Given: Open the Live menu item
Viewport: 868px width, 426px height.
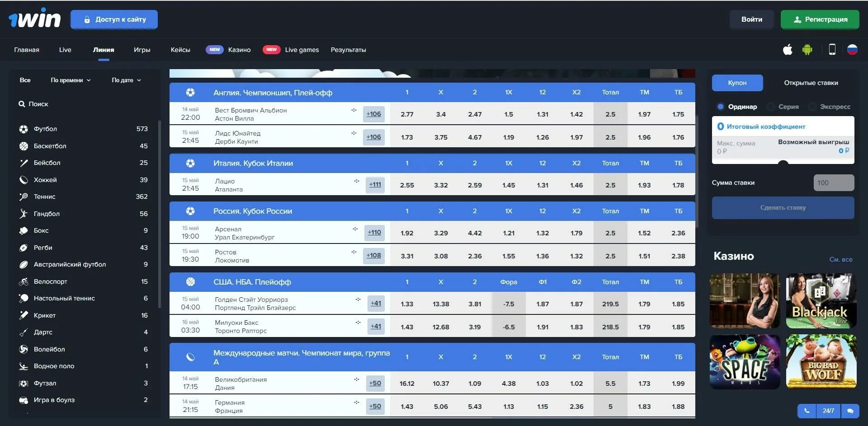Looking at the screenshot, I should [x=65, y=50].
